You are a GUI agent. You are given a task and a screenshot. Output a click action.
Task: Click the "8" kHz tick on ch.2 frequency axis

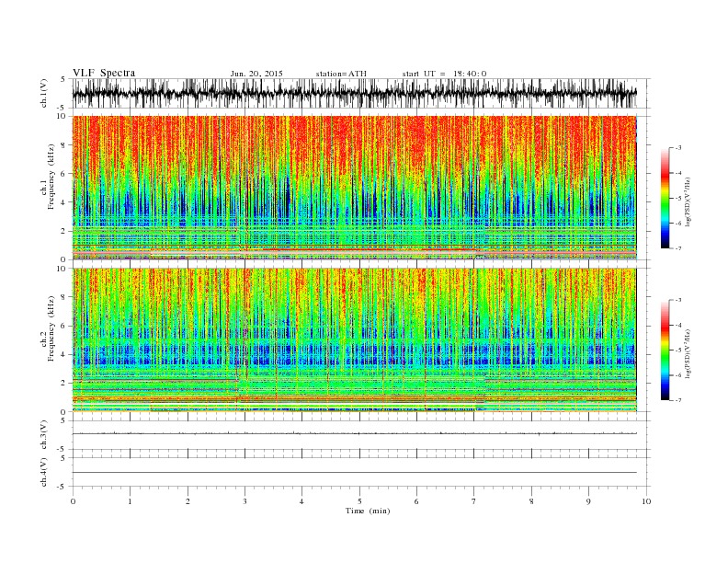[x=64, y=297]
